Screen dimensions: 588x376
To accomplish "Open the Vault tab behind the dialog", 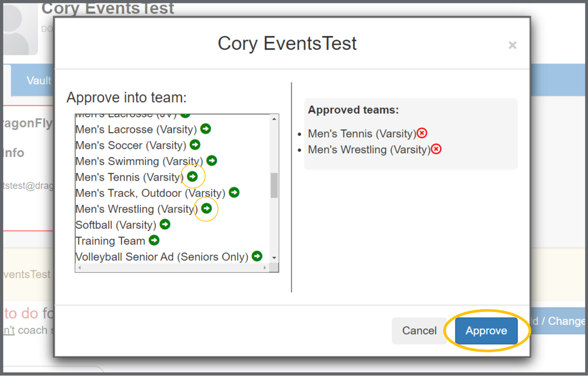I will (38, 81).
